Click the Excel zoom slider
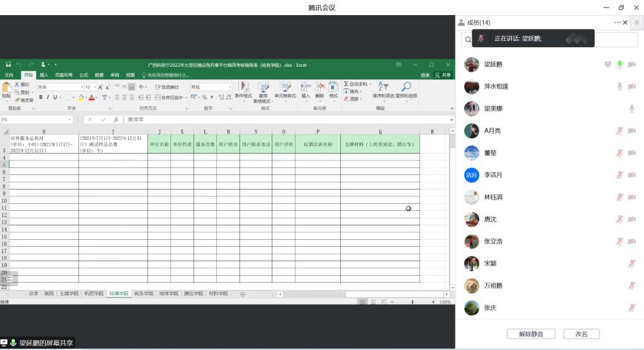The height and width of the screenshot is (350, 644). 413,302
